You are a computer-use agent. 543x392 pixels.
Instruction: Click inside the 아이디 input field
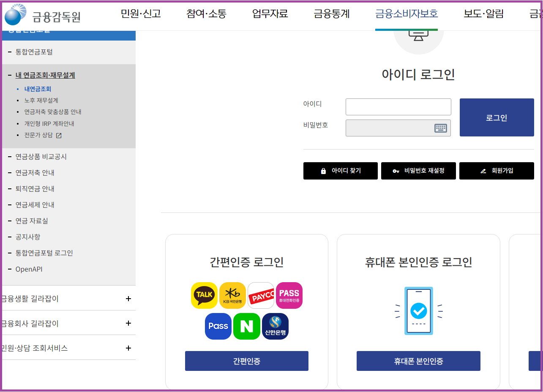[398, 106]
